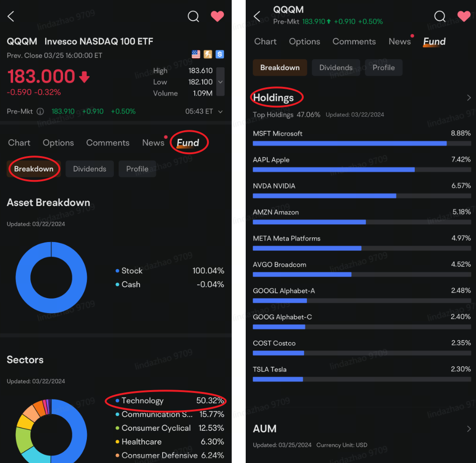The width and height of the screenshot is (476, 463).
Task: Select Communication S... 15.77% sector row
Action: tap(170, 414)
